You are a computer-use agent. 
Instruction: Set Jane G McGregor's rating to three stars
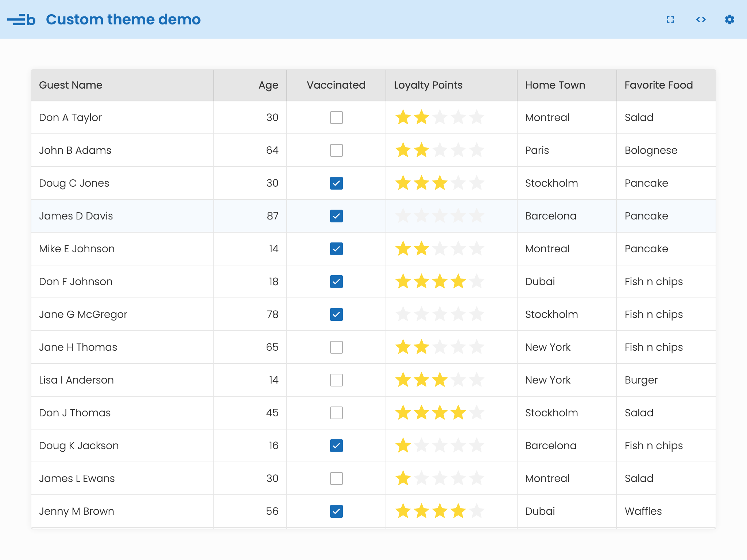[x=440, y=315]
